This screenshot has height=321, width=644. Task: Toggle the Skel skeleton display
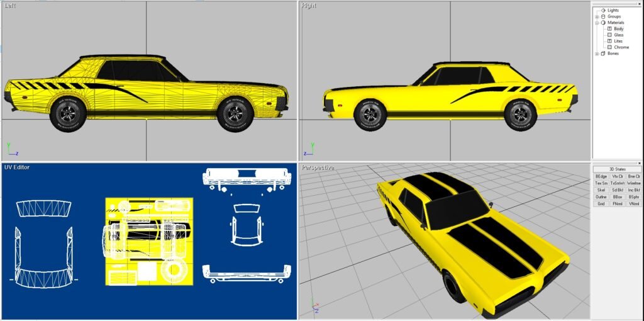click(x=601, y=190)
